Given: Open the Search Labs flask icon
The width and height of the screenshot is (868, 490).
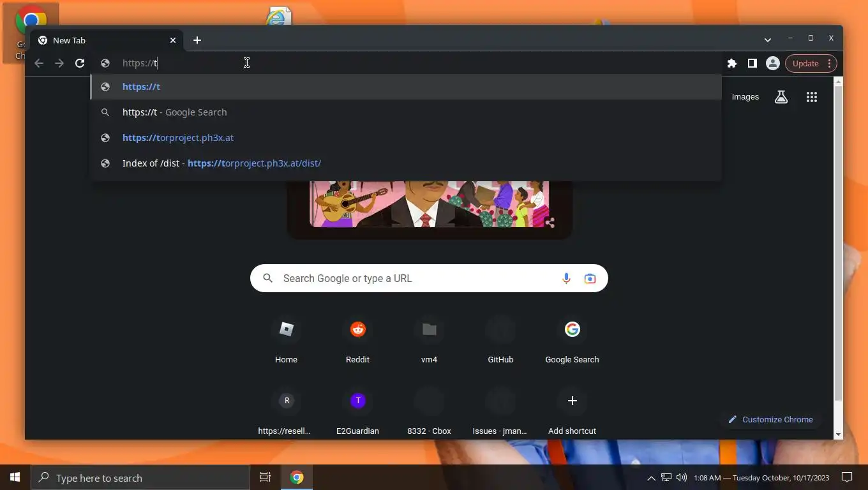Looking at the screenshot, I should [x=781, y=97].
